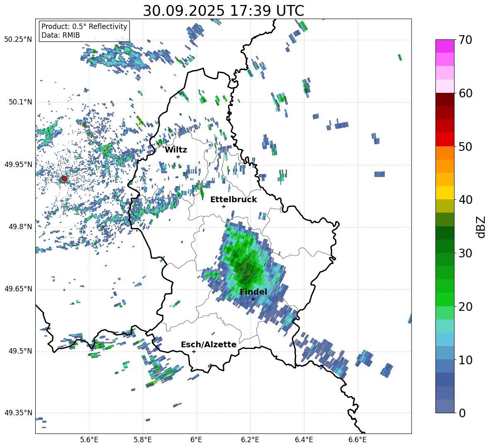Click the 49.35°N latitude label
The image size is (491, 448).
[x=18, y=413]
